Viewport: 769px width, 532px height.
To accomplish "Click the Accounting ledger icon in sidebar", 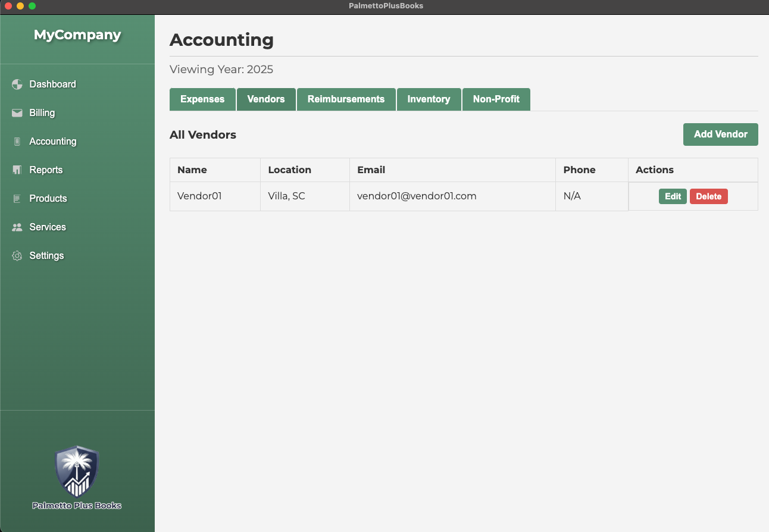I will click(x=17, y=142).
